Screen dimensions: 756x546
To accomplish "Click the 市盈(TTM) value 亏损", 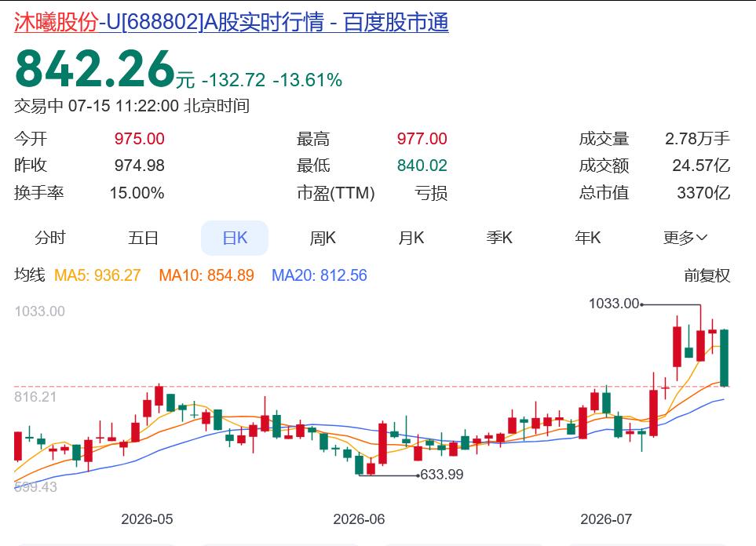I will pyautogui.click(x=431, y=193).
